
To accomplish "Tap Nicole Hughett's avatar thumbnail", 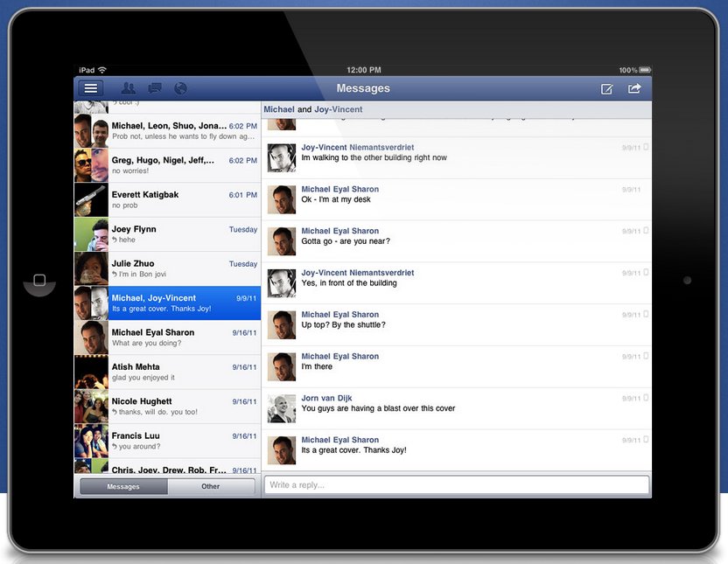I will point(92,407).
